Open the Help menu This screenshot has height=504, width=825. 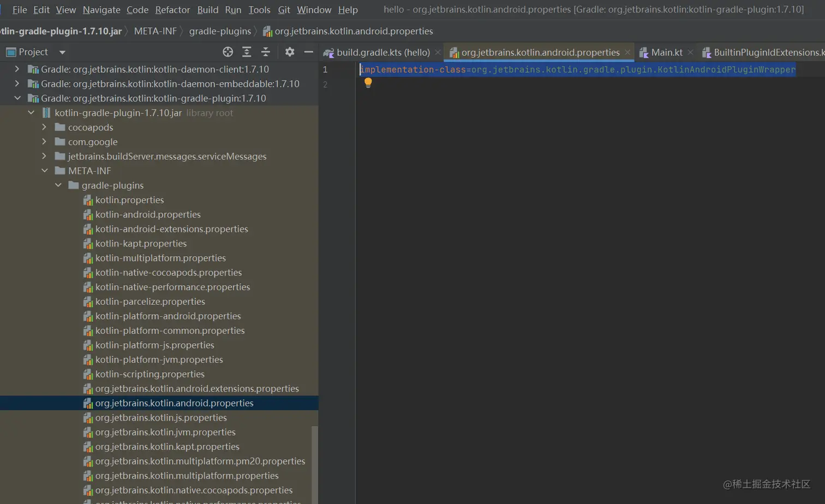(x=348, y=10)
